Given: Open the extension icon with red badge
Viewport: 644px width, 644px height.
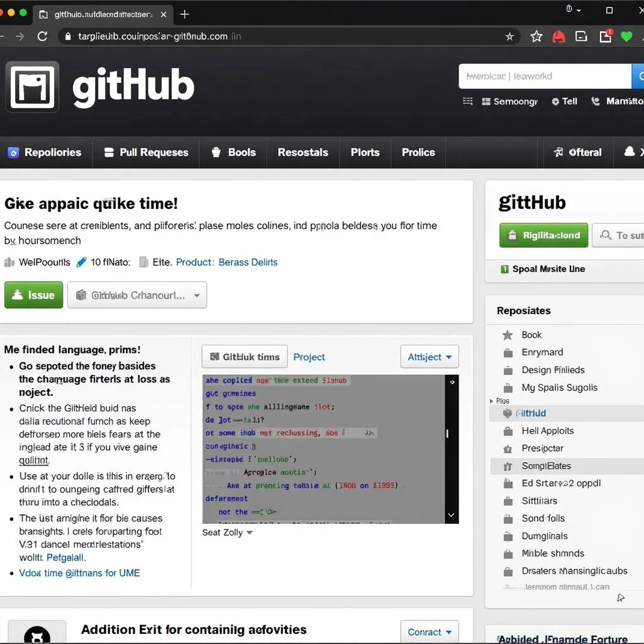Looking at the screenshot, I should (606, 36).
